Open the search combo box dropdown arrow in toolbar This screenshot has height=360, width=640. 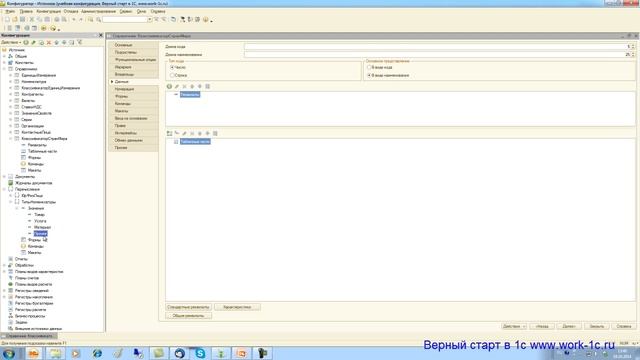pos(149,19)
